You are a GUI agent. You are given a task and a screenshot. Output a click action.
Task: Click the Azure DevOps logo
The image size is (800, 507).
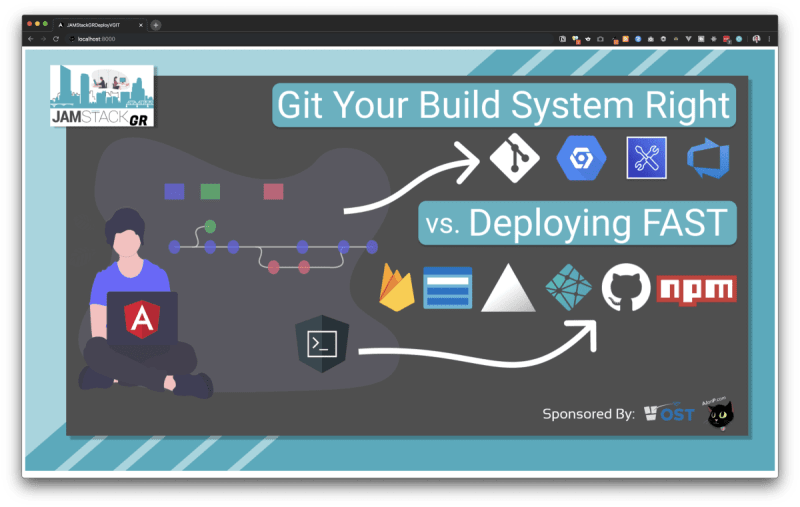709,158
